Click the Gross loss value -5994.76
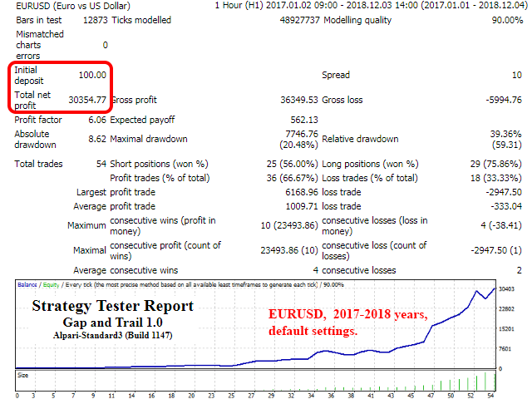This screenshot has width=532, height=399. tap(505, 100)
